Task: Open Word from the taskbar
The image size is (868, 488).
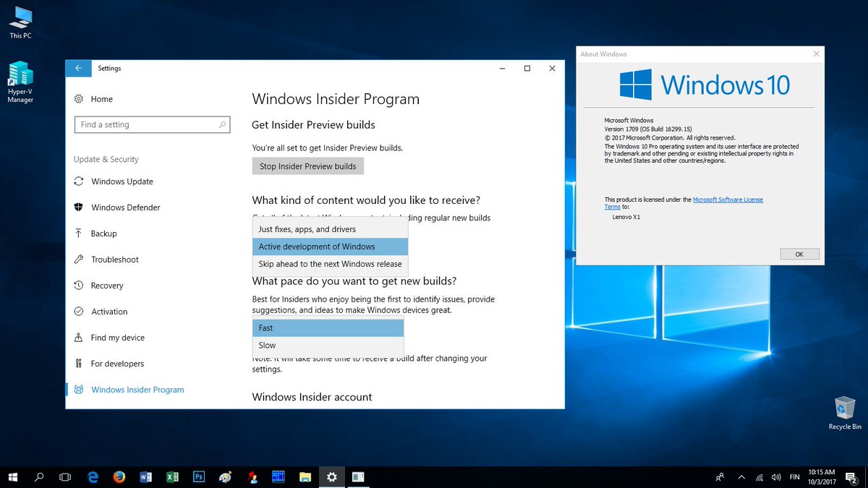Action: tap(145, 477)
